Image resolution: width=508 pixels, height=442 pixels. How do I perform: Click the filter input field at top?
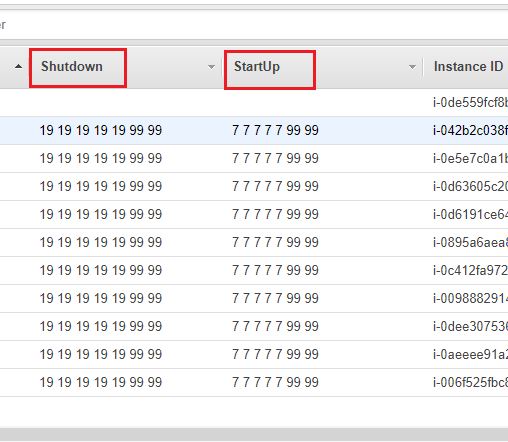click(254, 25)
